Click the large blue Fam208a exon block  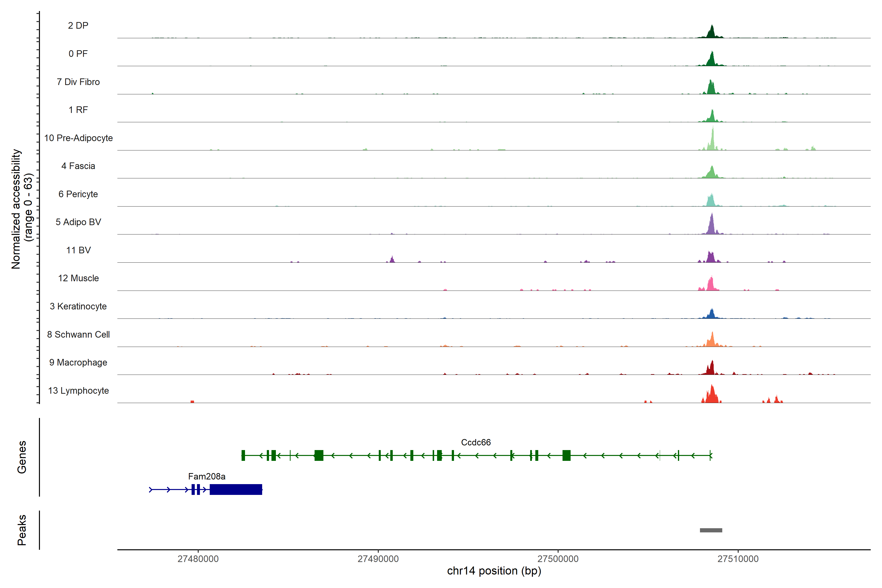point(235,489)
